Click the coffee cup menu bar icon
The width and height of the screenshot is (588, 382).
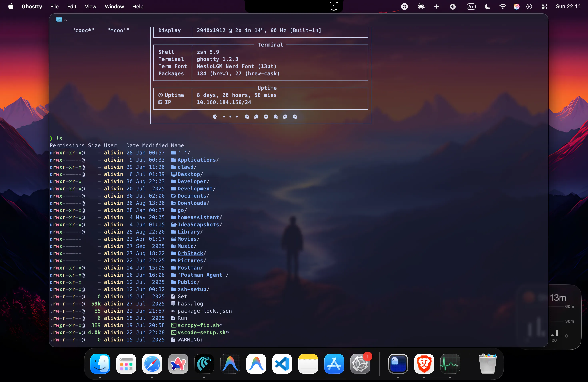[421, 6]
